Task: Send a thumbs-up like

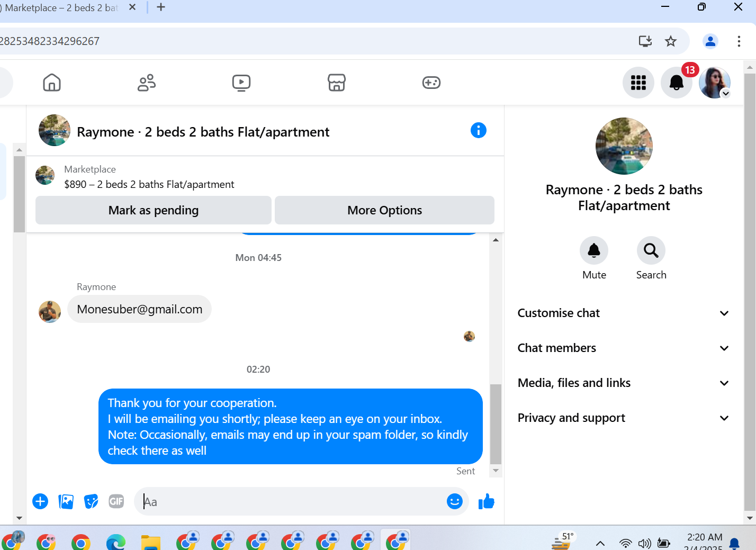Action: tap(486, 501)
